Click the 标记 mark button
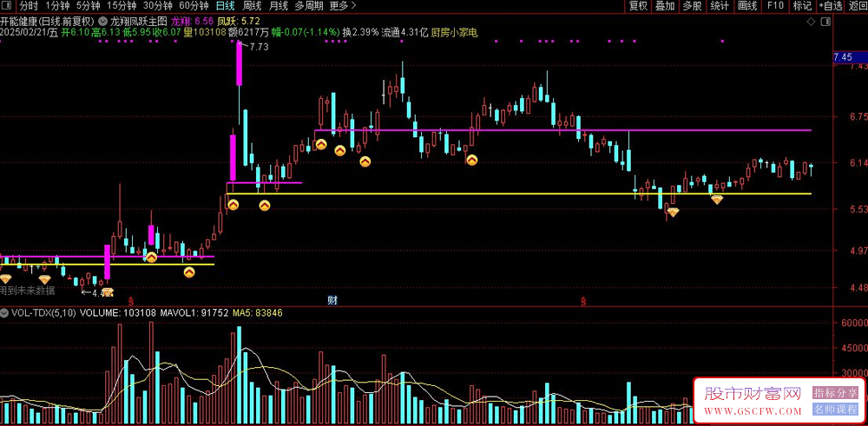 (x=802, y=6)
